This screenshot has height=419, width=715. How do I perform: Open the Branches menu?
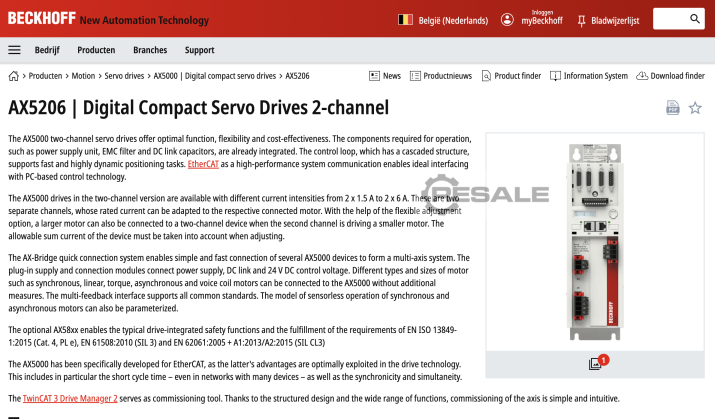point(150,50)
